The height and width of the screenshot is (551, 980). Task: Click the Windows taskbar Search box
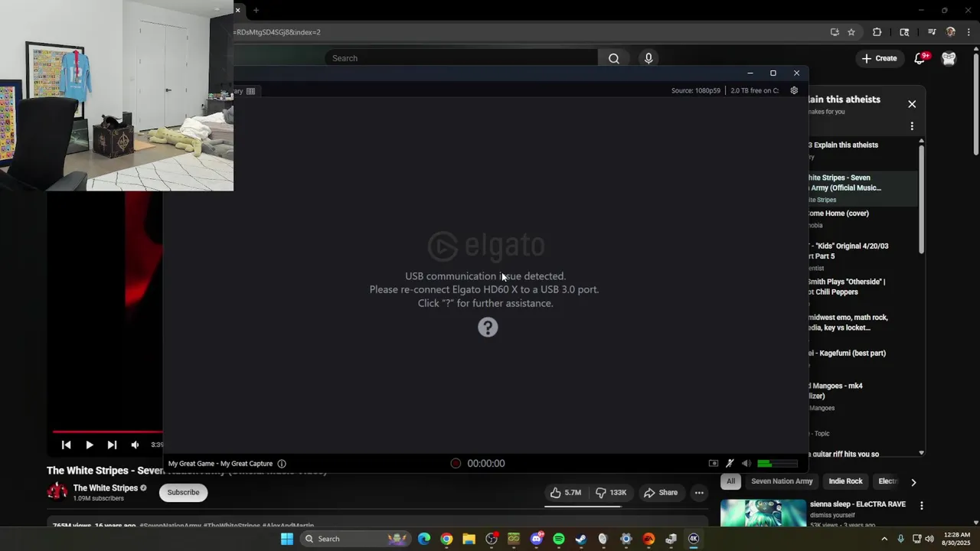click(x=355, y=539)
